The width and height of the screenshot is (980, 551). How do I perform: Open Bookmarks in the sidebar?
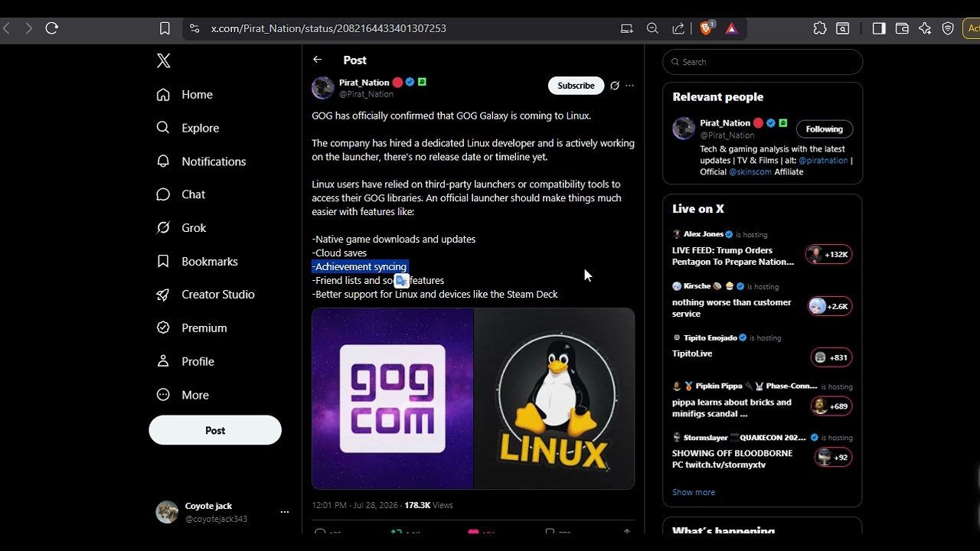tap(198, 262)
